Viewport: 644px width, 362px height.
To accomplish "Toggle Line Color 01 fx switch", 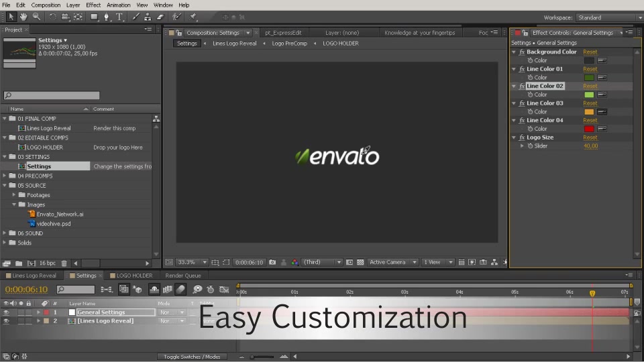I will point(522,69).
